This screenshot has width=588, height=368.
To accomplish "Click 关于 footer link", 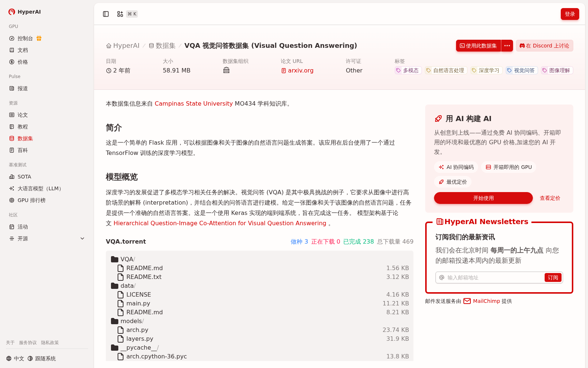I will point(10,343).
